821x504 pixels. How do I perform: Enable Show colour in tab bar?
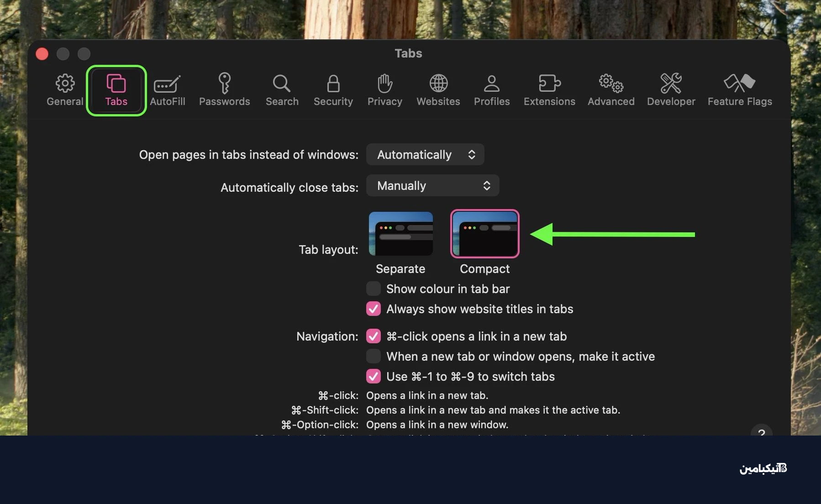point(374,289)
